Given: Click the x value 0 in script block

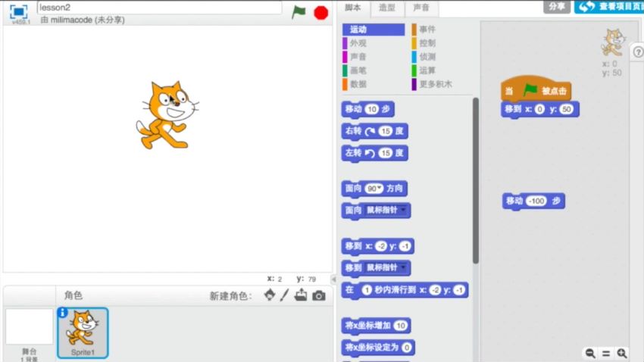Looking at the screenshot, I should pyautogui.click(x=539, y=109).
